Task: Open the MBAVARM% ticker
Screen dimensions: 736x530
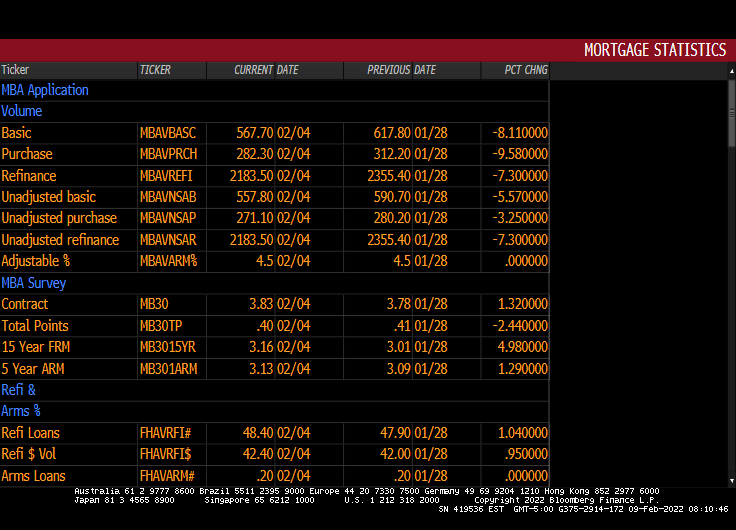Action: pyautogui.click(x=169, y=261)
